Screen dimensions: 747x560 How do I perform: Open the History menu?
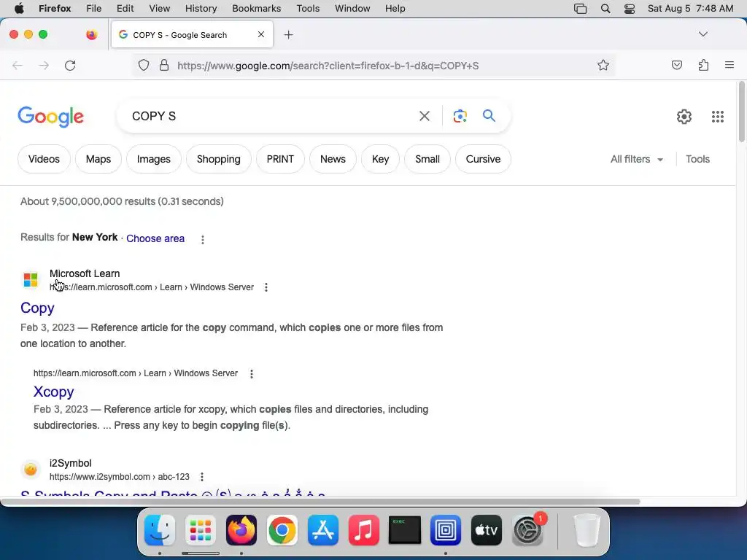point(201,8)
